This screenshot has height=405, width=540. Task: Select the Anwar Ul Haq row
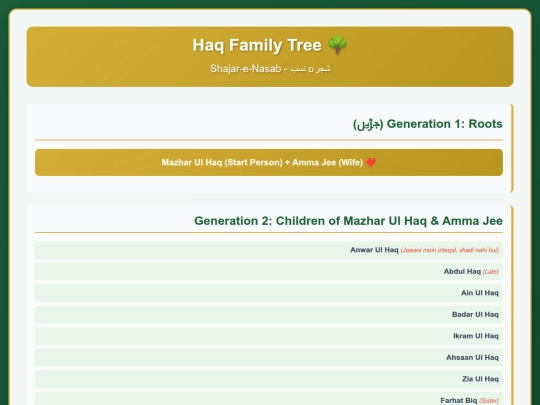coord(269,250)
